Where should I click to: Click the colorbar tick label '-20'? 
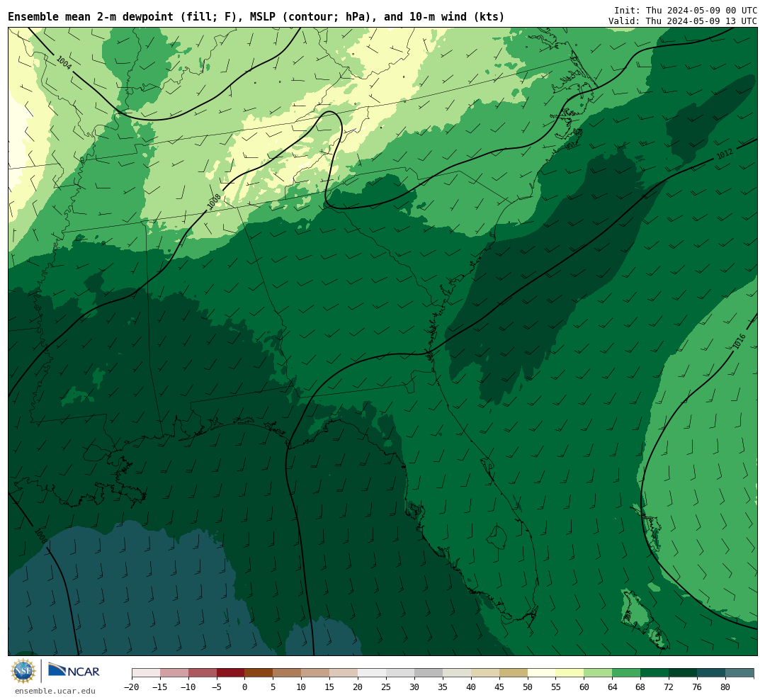point(131,687)
